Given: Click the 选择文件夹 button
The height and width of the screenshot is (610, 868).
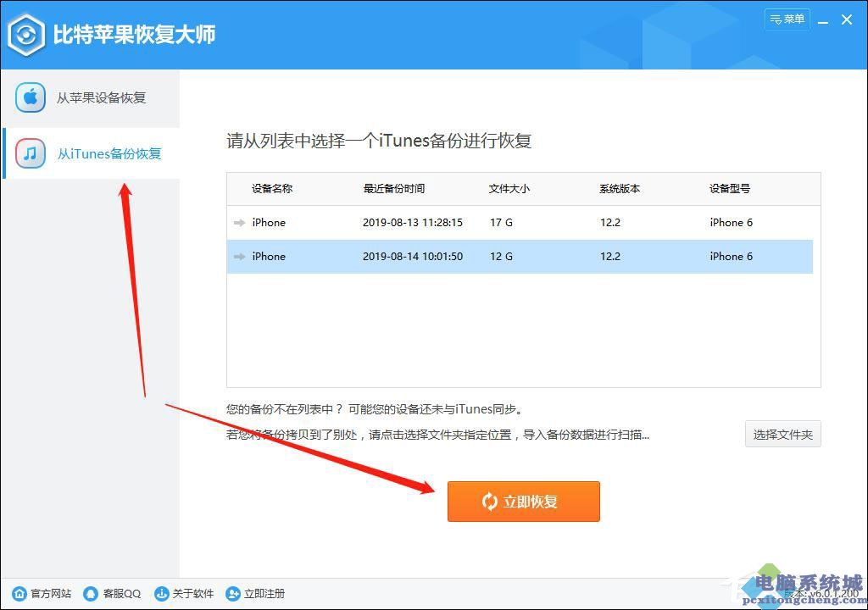Looking at the screenshot, I should pos(782,435).
